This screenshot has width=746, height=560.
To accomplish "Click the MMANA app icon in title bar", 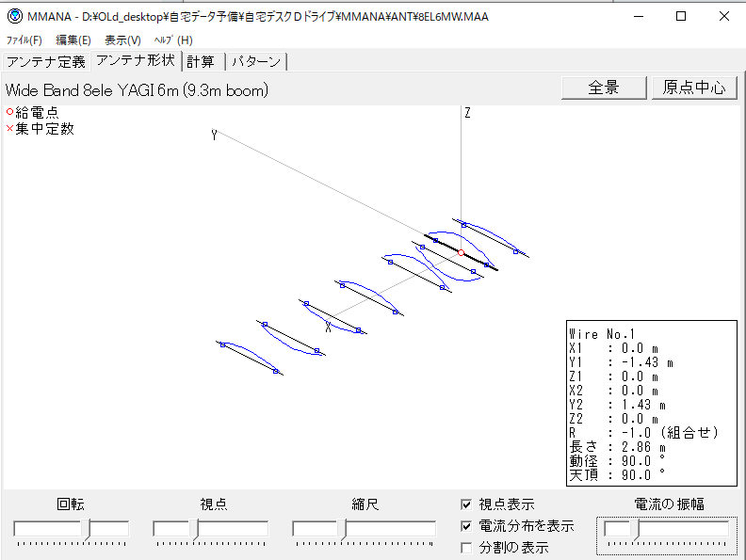I will click(14, 16).
